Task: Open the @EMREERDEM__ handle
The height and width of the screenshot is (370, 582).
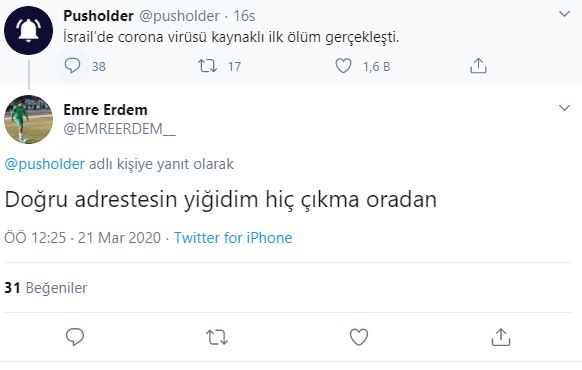Action: [120, 129]
